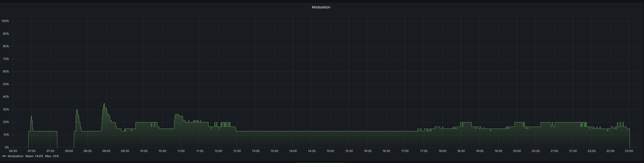The image size is (644, 163).
Task: Click the 80% y-axis label
Action: pyautogui.click(x=6, y=46)
